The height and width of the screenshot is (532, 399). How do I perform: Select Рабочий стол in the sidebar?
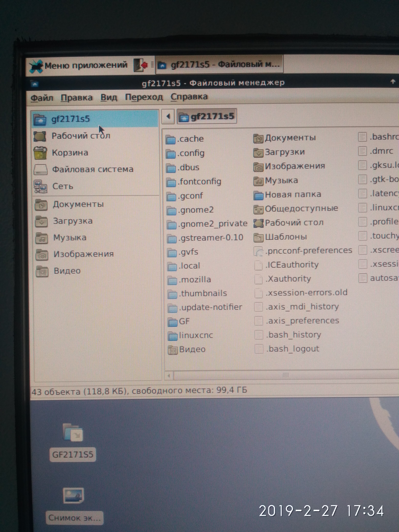click(x=81, y=136)
